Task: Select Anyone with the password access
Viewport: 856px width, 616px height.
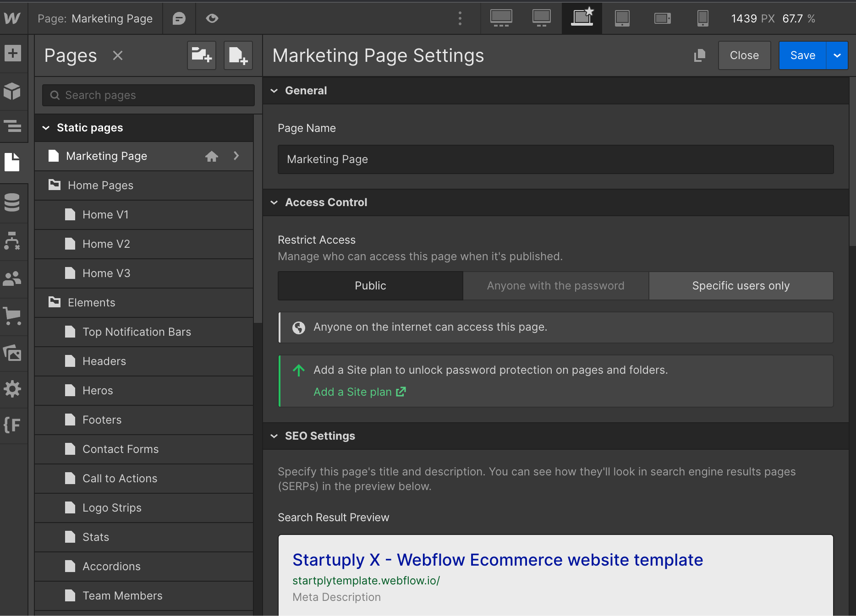Action: (555, 285)
